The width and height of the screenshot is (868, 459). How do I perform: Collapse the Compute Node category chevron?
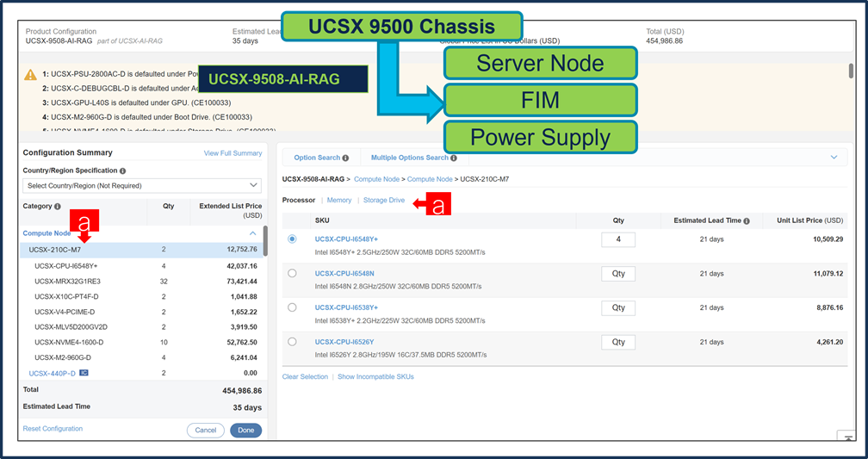pos(252,233)
